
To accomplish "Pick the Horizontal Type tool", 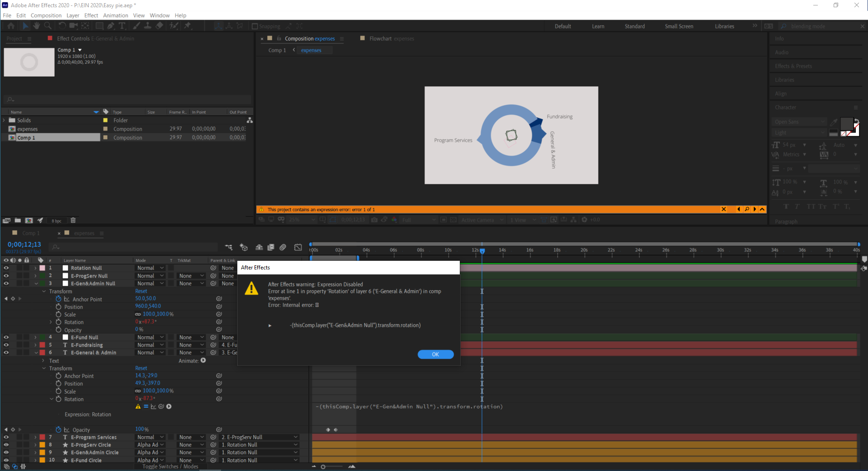I will pyautogui.click(x=122, y=26).
